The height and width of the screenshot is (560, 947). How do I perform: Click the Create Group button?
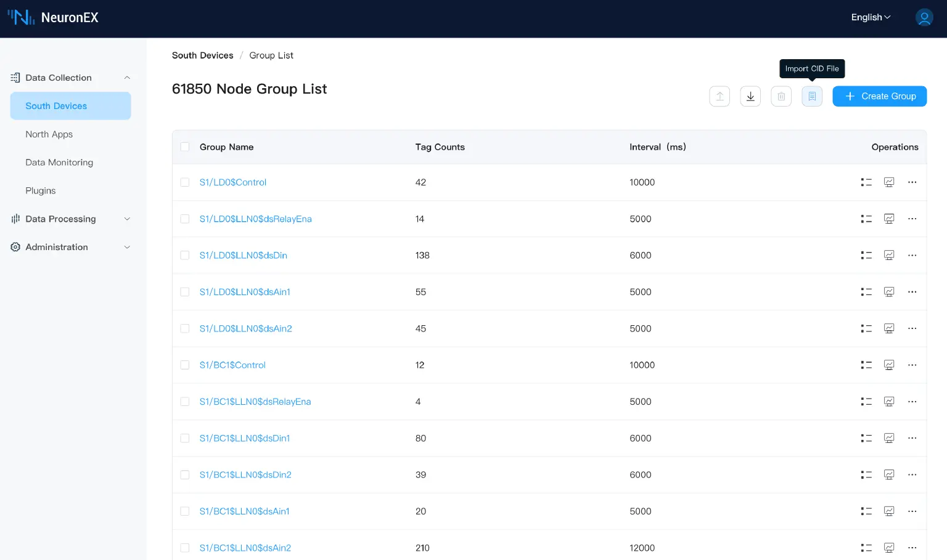click(879, 96)
